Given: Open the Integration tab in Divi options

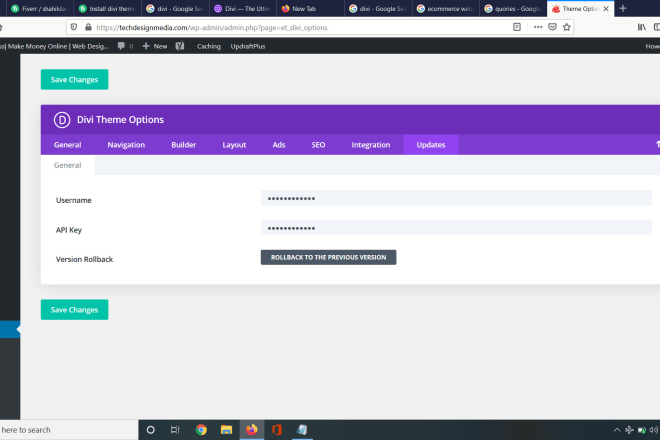Looking at the screenshot, I should [370, 145].
